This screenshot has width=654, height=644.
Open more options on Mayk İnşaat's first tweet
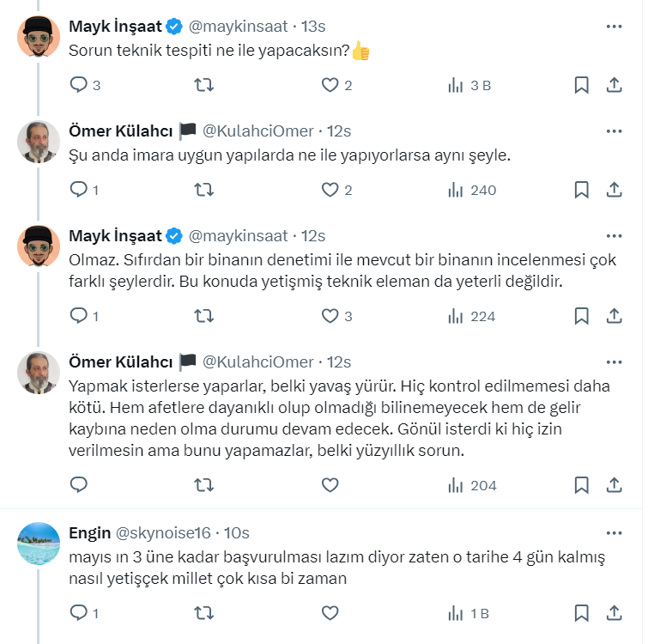coord(614,27)
